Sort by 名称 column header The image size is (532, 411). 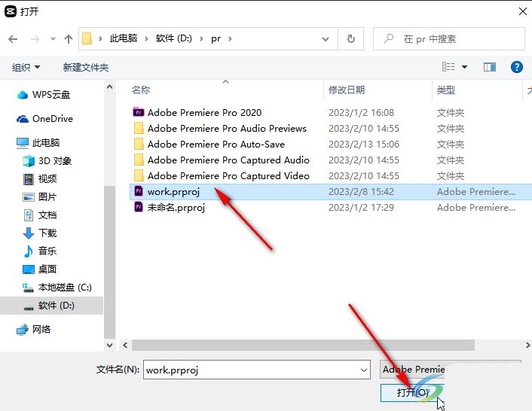(x=141, y=90)
